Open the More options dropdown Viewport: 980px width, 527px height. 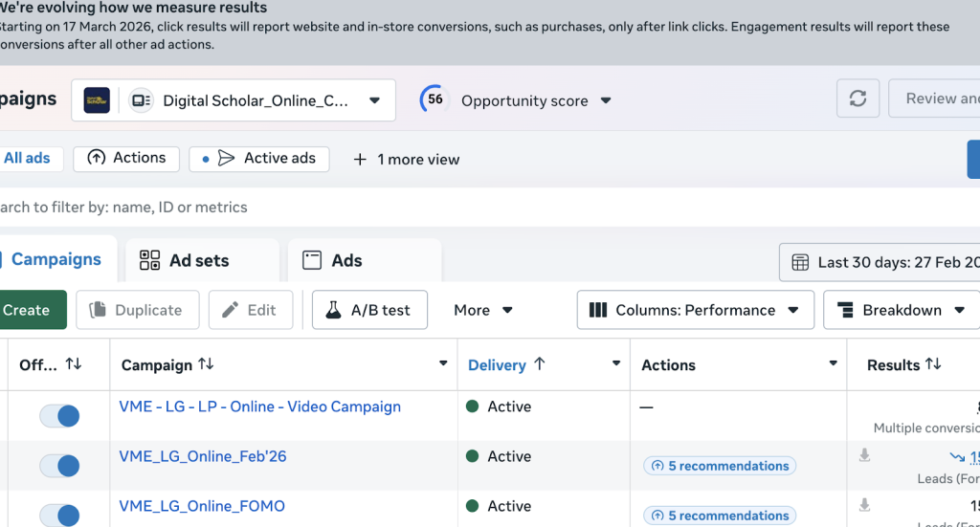[483, 310]
